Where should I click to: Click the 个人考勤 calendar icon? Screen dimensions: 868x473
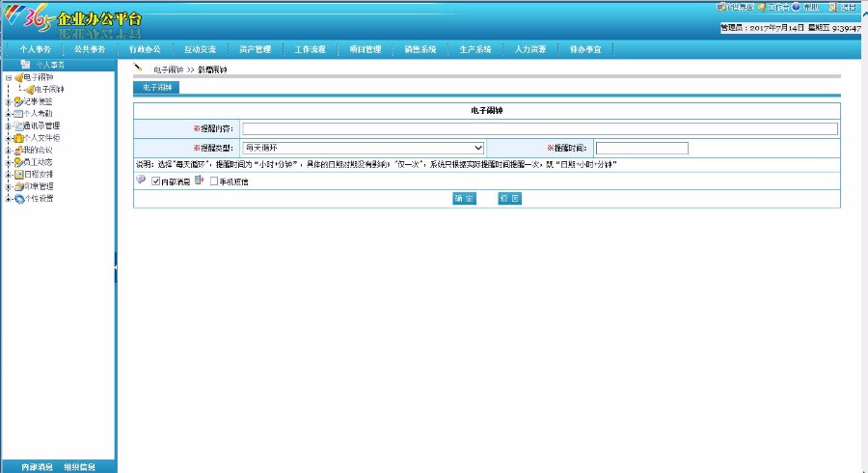click(18, 114)
